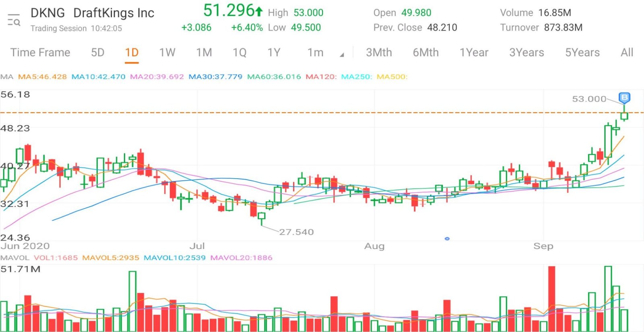Set range to 3Mth
Viewport: 644px width, 332px height.
coord(379,53)
